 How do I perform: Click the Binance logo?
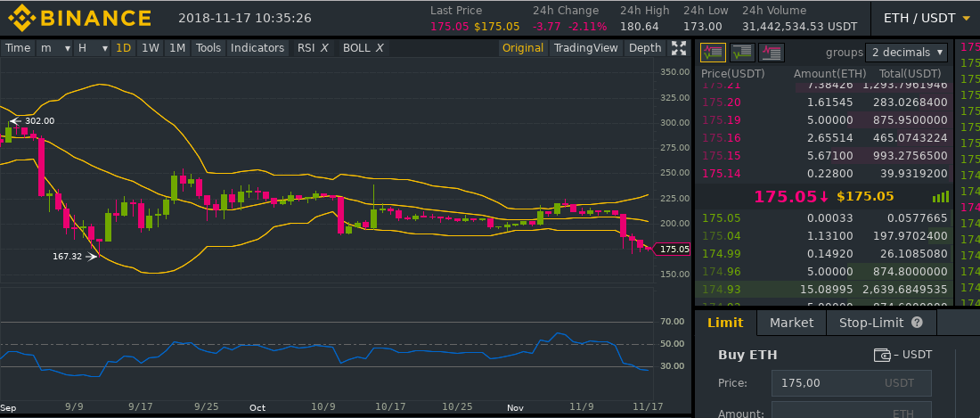tap(79, 18)
